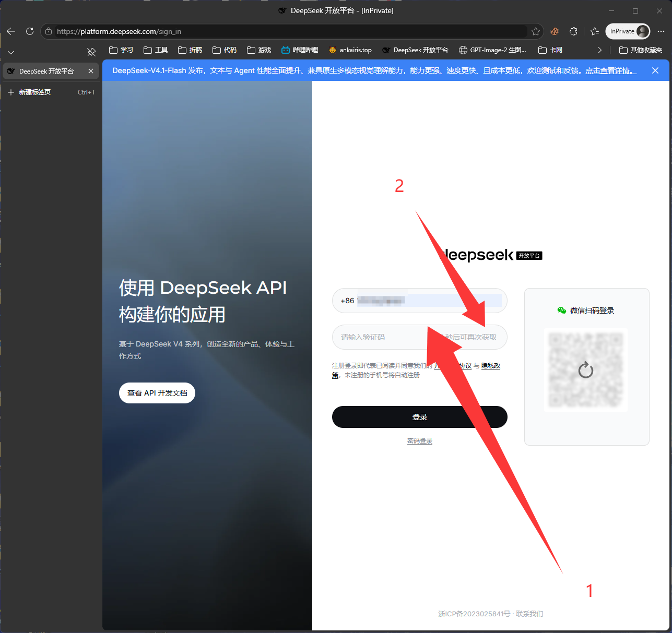Close the DeepSeek 开放平台 tab
This screenshot has height=633, width=672.
coord(91,71)
